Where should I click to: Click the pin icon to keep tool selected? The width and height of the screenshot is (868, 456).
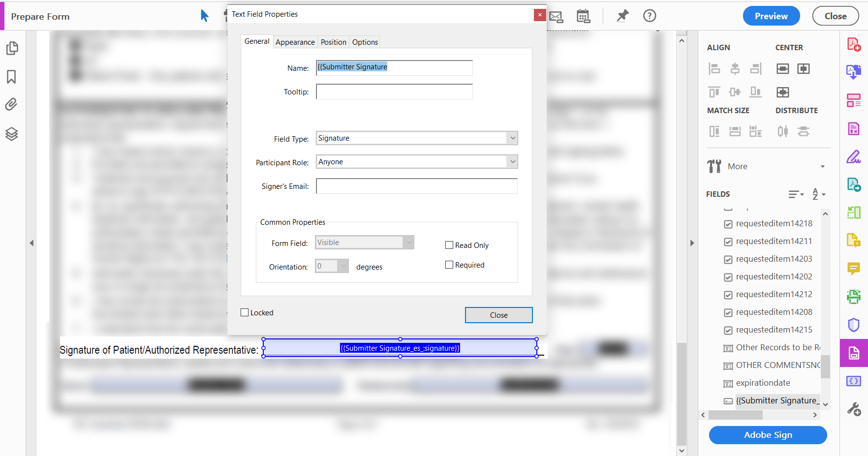622,16
